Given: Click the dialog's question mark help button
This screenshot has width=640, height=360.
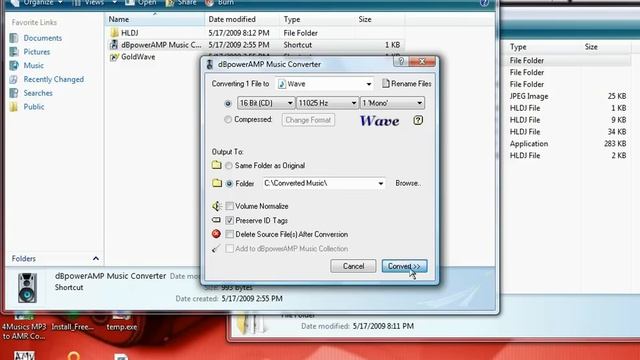Looking at the screenshot, I should 401,61.
